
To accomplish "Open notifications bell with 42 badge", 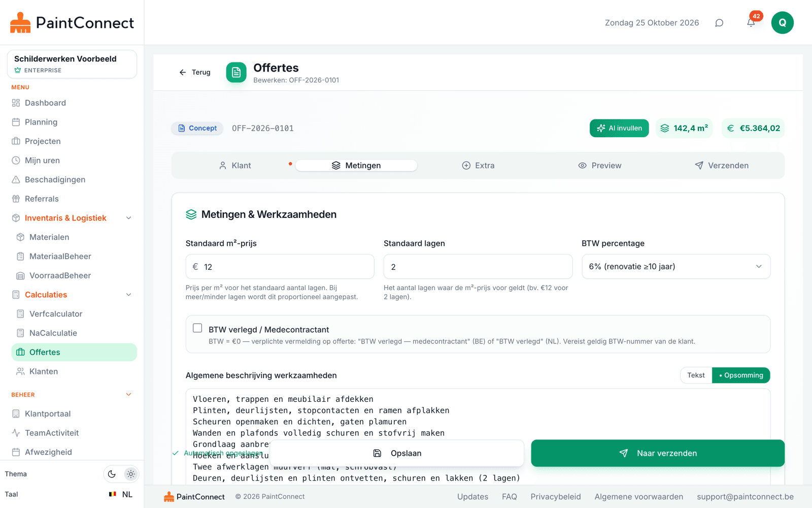I will pyautogui.click(x=751, y=23).
